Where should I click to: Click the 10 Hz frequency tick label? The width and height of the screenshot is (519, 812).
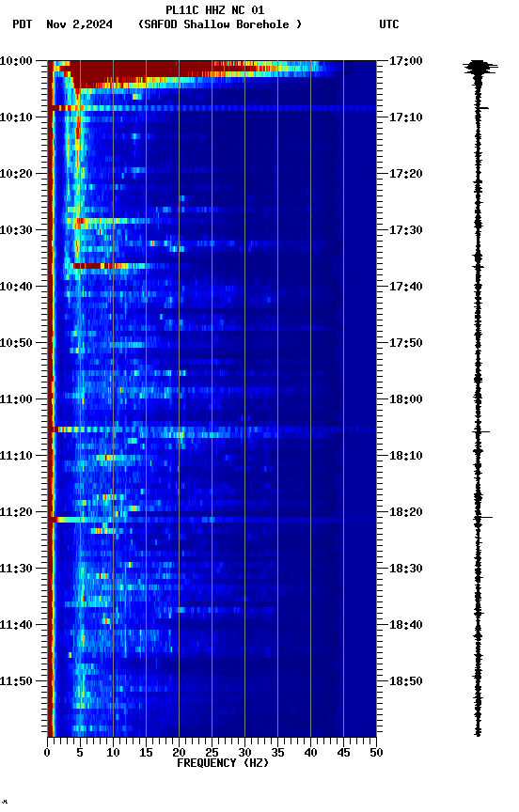pyautogui.click(x=113, y=753)
